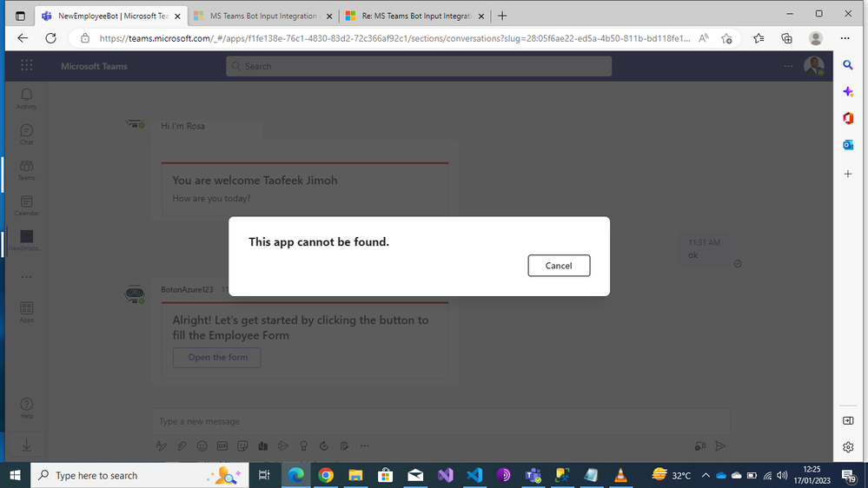Add a tool via Edge sidebar plus
The image size is (868, 488).
pyautogui.click(x=848, y=174)
